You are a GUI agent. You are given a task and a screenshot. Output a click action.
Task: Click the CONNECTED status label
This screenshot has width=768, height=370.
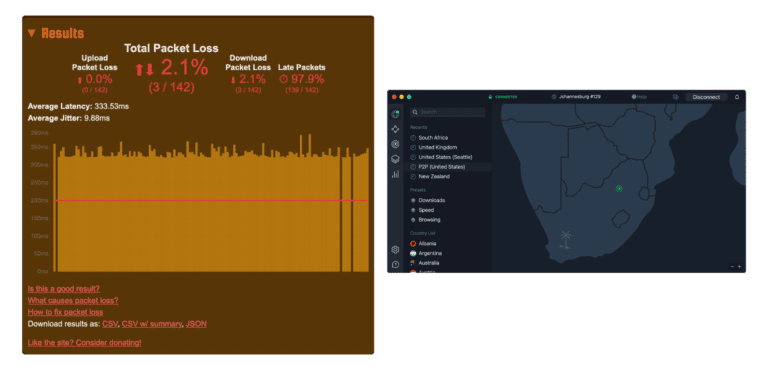506,97
